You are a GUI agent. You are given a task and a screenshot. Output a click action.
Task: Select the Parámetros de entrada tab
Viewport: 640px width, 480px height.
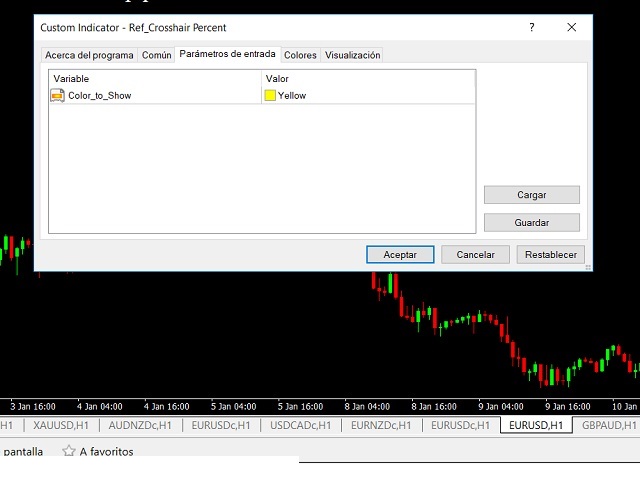pos(227,54)
